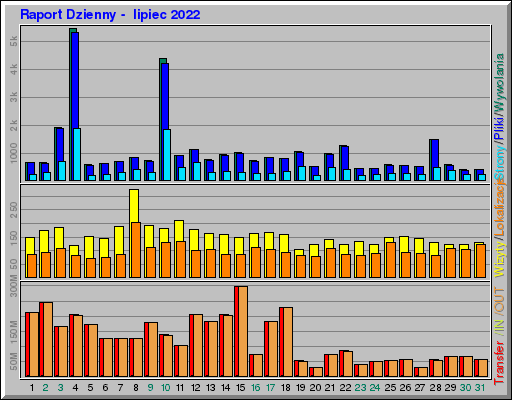Click the '3k' axis label
This screenshot has height=400, width=512.
pyautogui.click(x=14, y=97)
